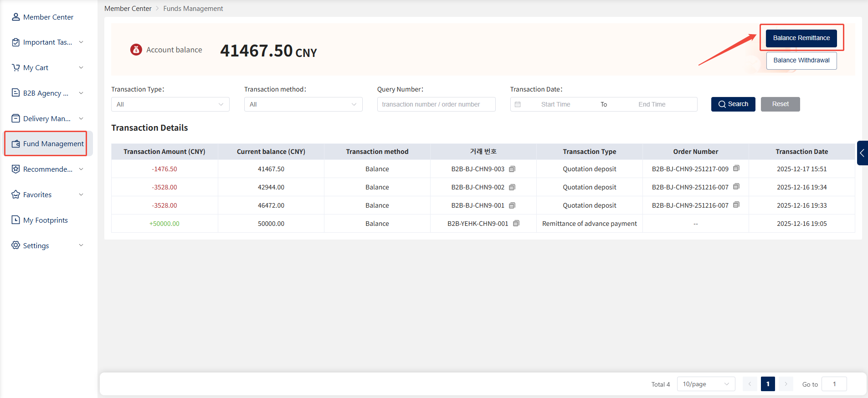Expand Recommended menu chevron
Image resolution: width=868 pixels, height=398 pixels.
tap(81, 169)
